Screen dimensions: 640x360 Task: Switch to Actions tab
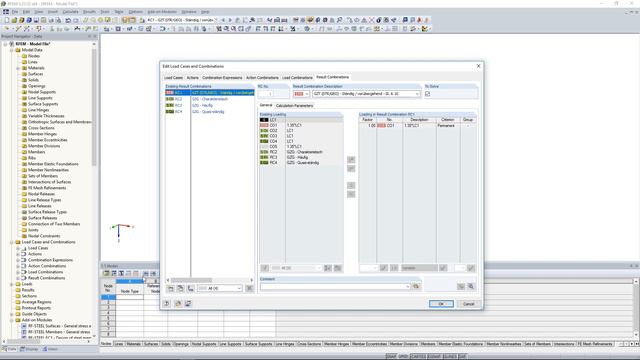tap(193, 78)
